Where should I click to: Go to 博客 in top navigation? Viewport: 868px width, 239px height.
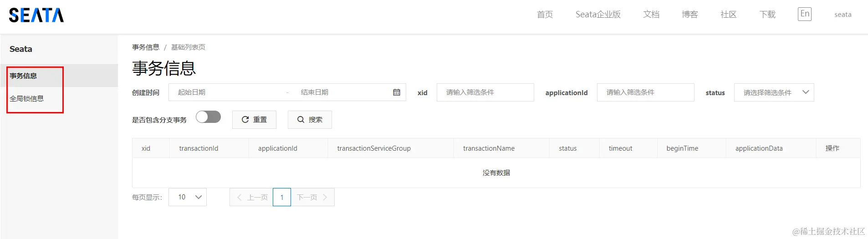pyautogui.click(x=690, y=15)
